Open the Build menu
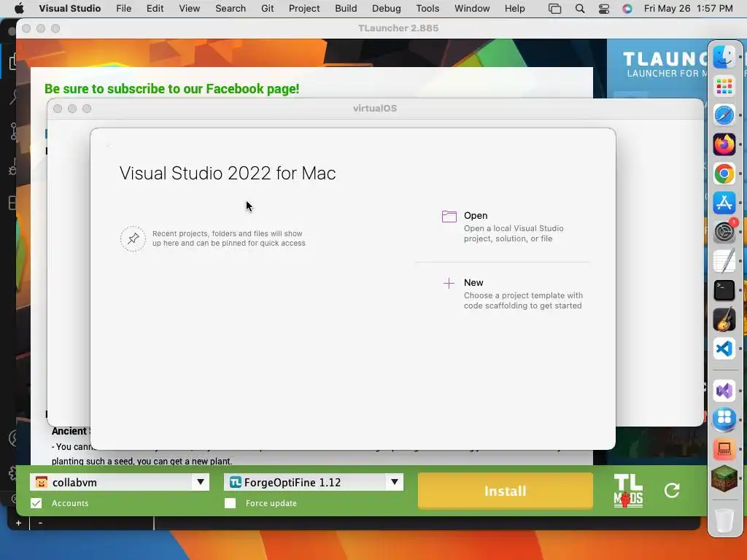747x560 pixels. click(x=346, y=9)
